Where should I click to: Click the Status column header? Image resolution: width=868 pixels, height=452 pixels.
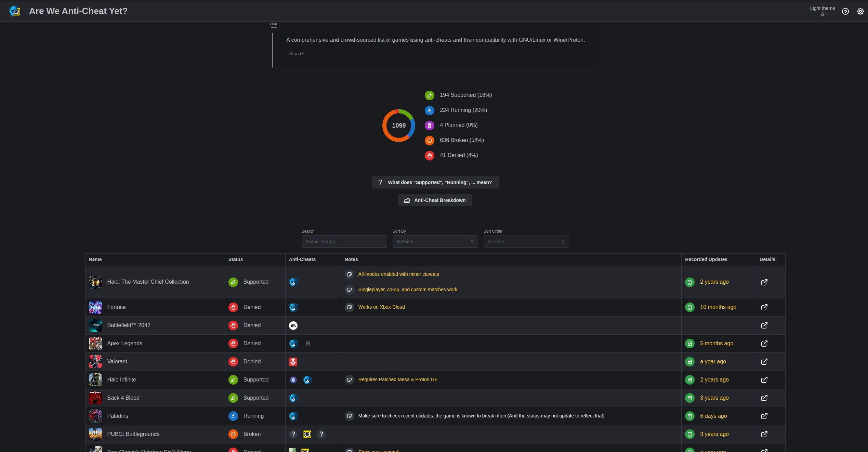coord(236,259)
